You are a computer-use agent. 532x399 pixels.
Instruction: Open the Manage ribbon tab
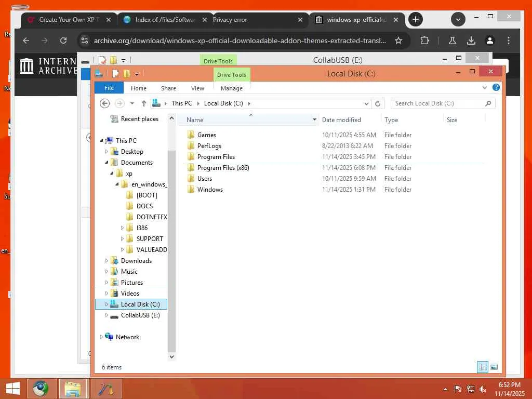(x=232, y=88)
